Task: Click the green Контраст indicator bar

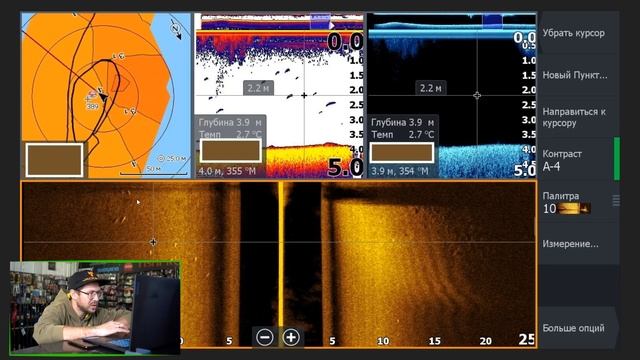Action: point(617,159)
